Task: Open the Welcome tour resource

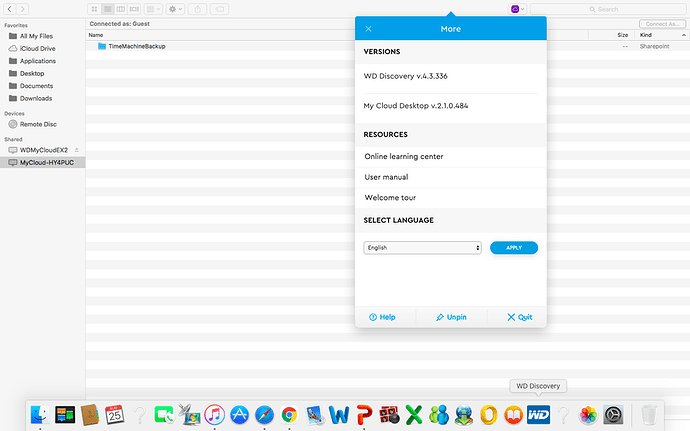Action: tap(390, 198)
